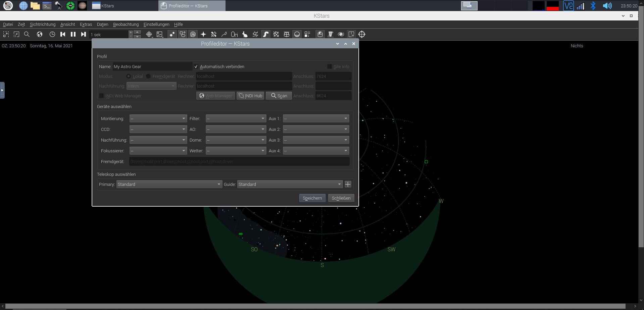
Task: Toggle equatorial coordinate grid icon
Action: coord(276,34)
